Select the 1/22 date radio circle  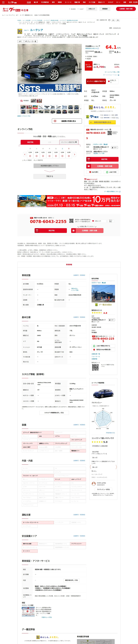point(49,156)
